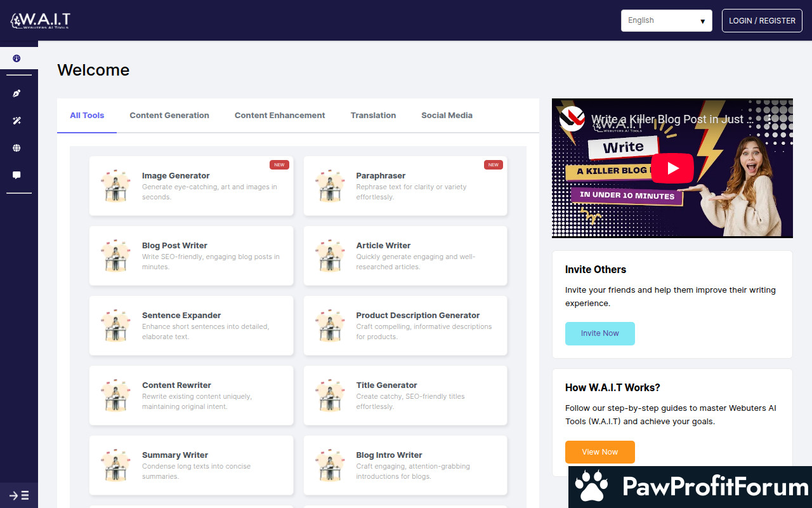Click the Image Generator card icon
The image size is (812, 508).
click(115, 186)
